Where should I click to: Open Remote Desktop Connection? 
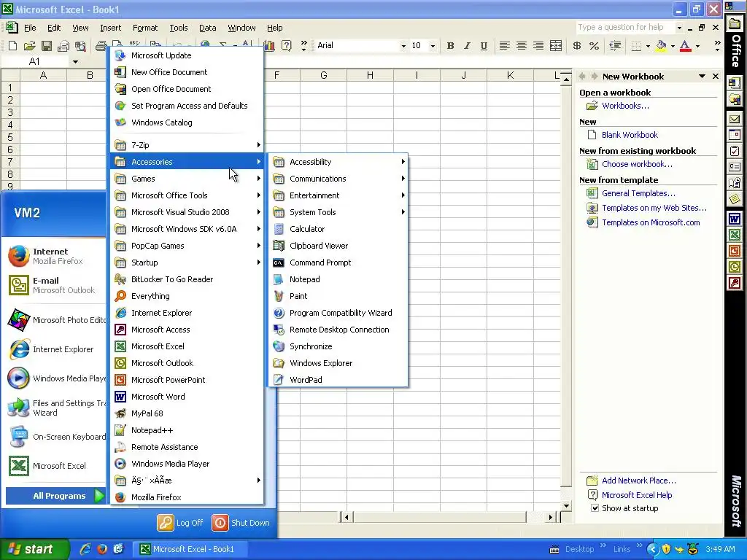(x=338, y=330)
